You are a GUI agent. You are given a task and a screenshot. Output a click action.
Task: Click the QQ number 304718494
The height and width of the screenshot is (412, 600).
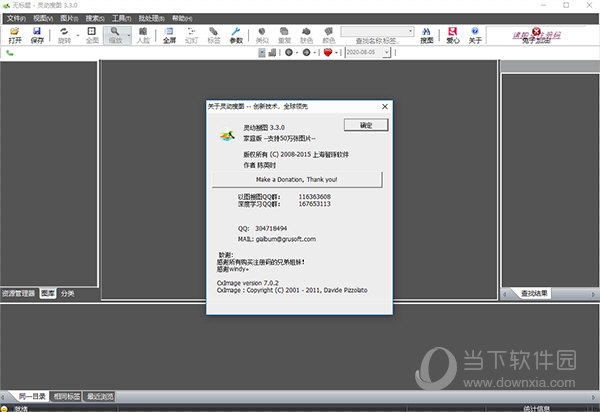tap(271, 228)
